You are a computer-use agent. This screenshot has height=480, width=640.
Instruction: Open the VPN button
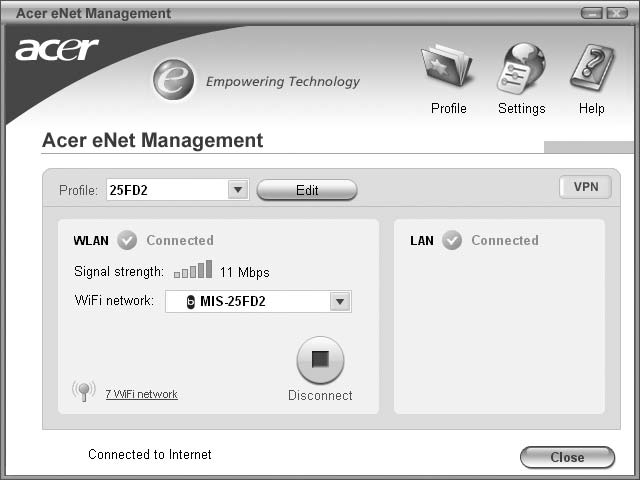point(586,187)
